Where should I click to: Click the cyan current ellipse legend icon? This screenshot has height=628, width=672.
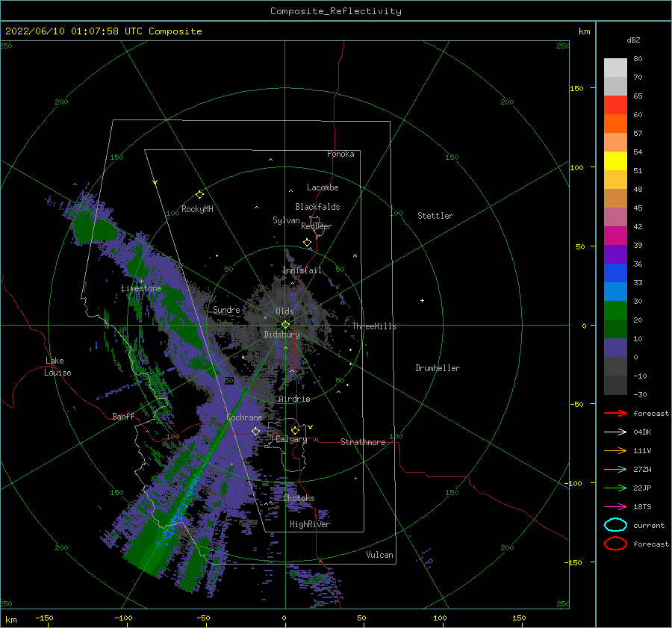tap(615, 525)
